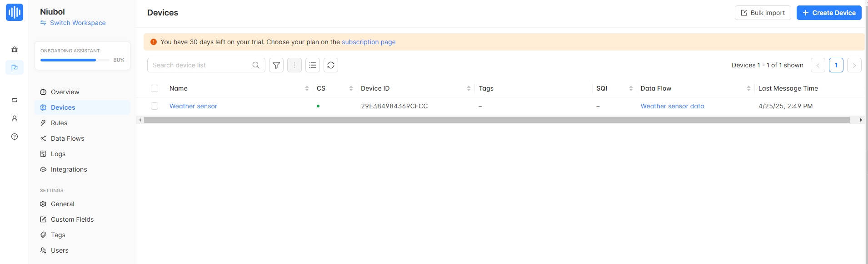Open the column list view settings
Screen dimensions: 868x264
pos(313,65)
